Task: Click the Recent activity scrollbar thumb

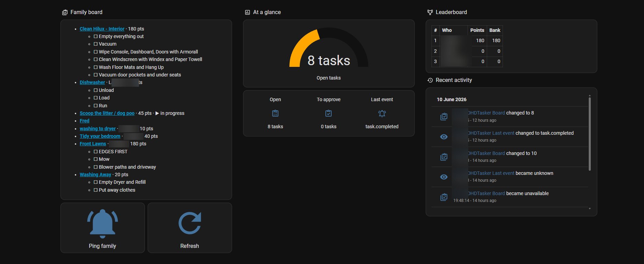Action: (x=590, y=134)
